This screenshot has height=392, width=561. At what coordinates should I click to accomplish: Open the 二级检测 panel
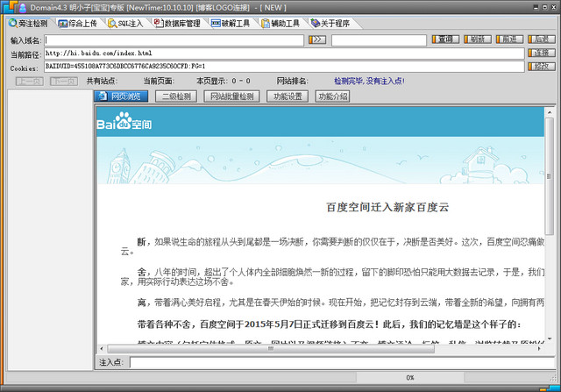(176, 96)
